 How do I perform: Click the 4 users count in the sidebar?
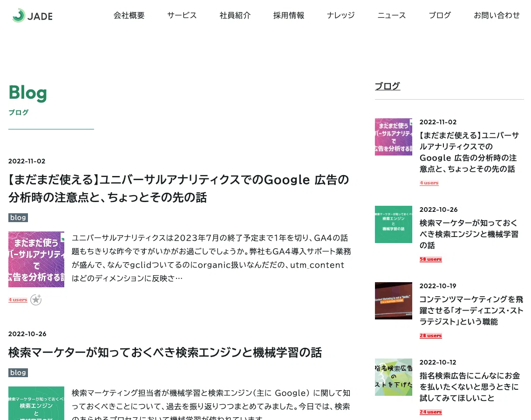429,183
